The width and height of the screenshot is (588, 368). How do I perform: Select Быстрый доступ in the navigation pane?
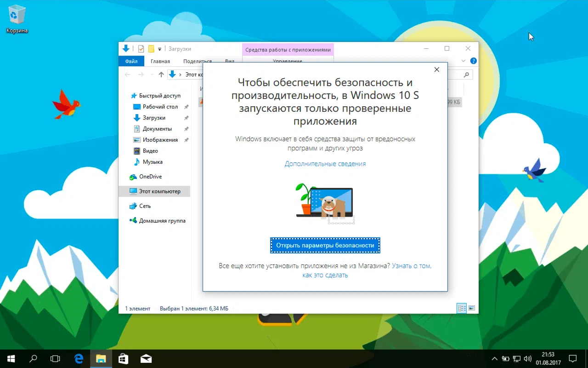click(156, 96)
